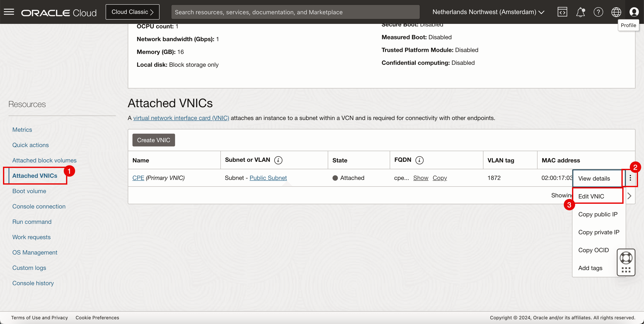Viewport: 644px width, 324px height.
Task: Expand the Netherlands Northwest region dropdown
Action: (488, 12)
